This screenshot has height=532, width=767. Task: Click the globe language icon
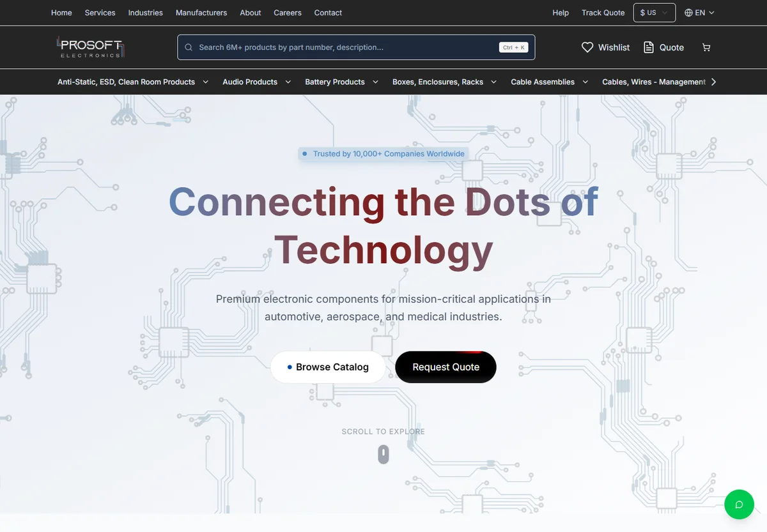[x=688, y=13]
